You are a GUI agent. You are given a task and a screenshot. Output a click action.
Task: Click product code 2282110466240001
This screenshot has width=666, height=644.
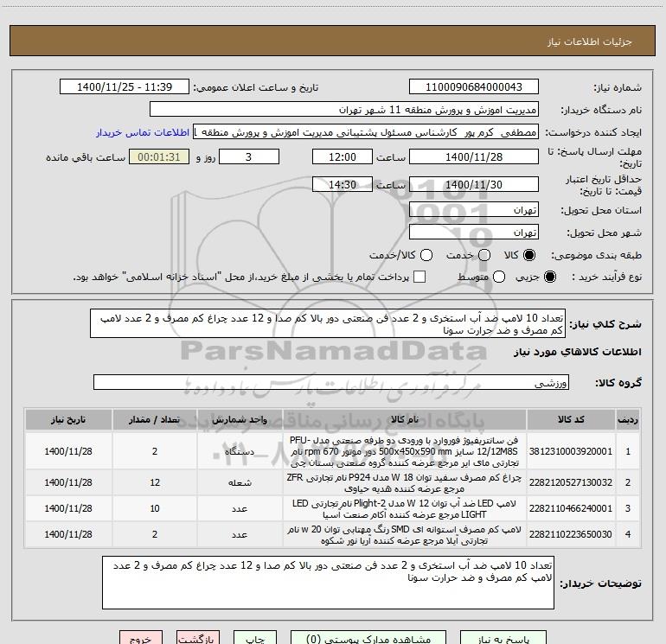pyautogui.click(x=571, y=508)
